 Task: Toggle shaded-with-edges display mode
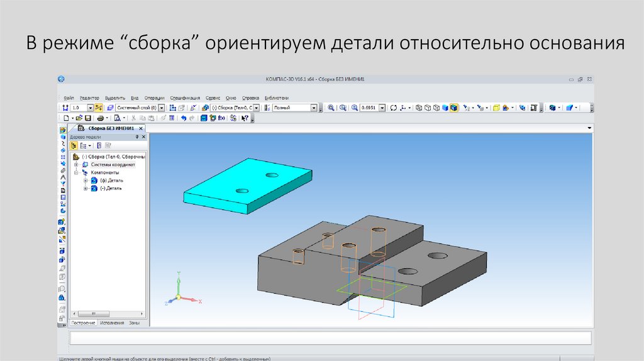point(453,108)
